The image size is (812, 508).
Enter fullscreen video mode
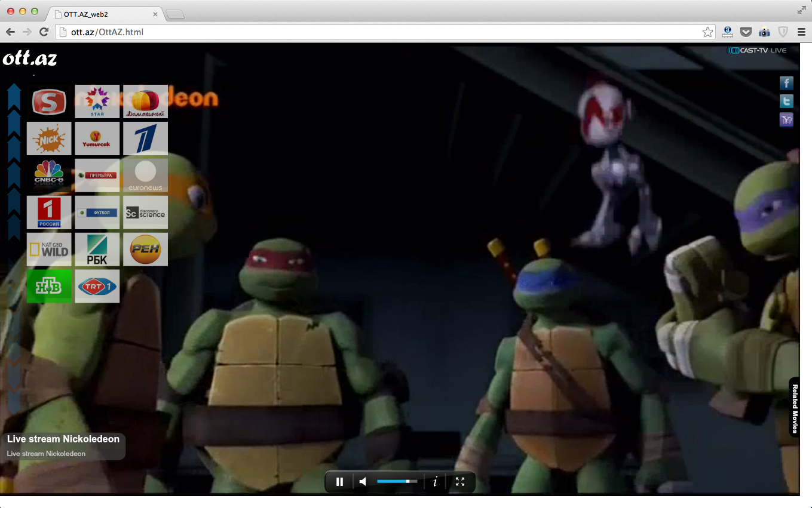459,482
